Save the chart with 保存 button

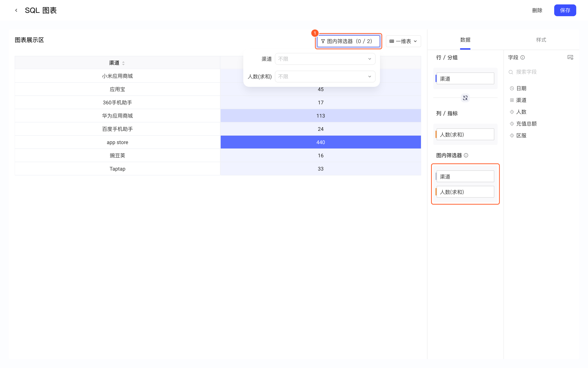tap(565, 10)
